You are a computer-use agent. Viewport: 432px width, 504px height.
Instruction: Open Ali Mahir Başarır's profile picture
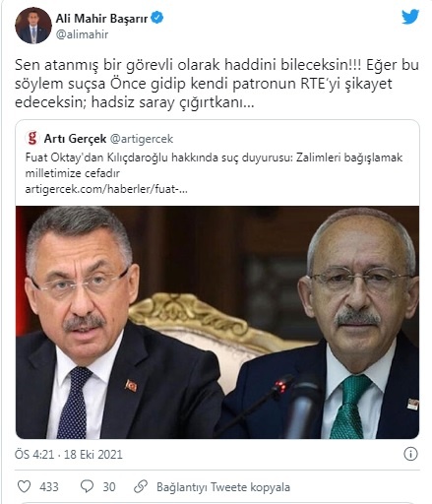click(33, 26)
